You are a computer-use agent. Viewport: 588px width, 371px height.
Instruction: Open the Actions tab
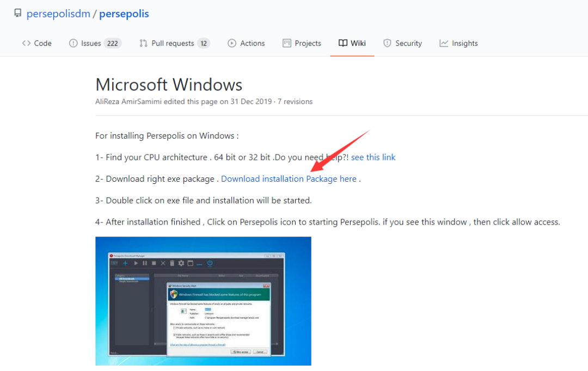246,43
